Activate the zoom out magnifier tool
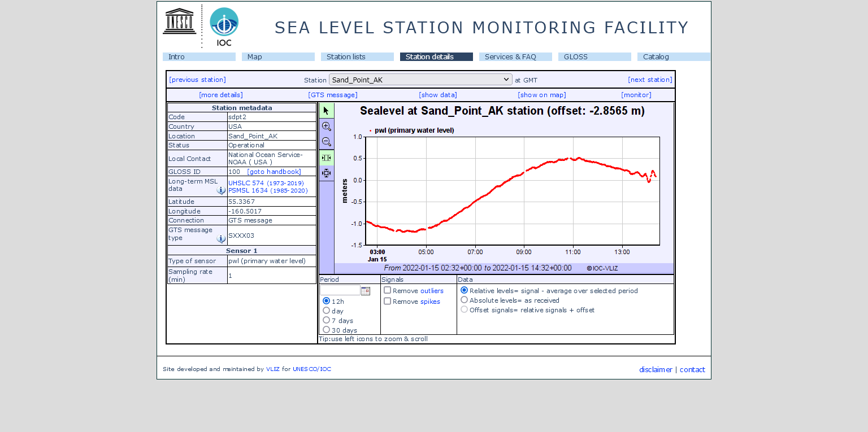This screenshot has width=868, height=432. [x=327, y=142]
